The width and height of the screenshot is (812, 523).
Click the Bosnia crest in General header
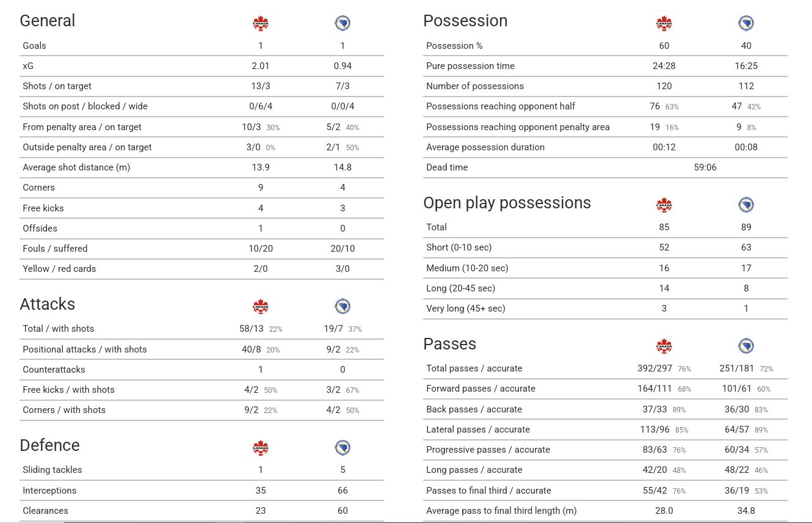point(343,23)
